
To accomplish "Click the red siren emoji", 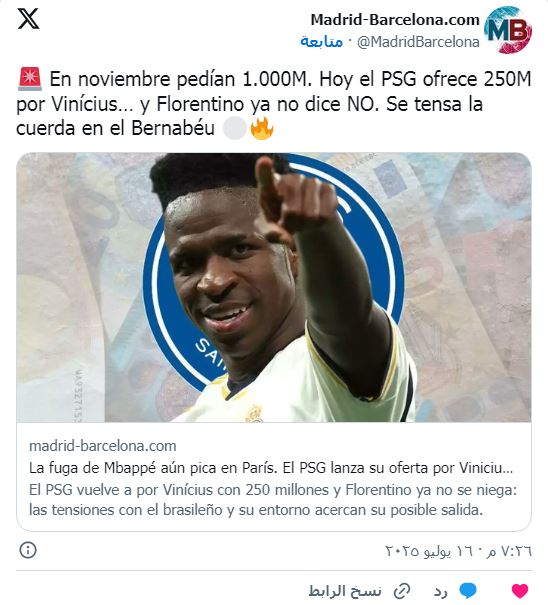I will pos(29,79).
